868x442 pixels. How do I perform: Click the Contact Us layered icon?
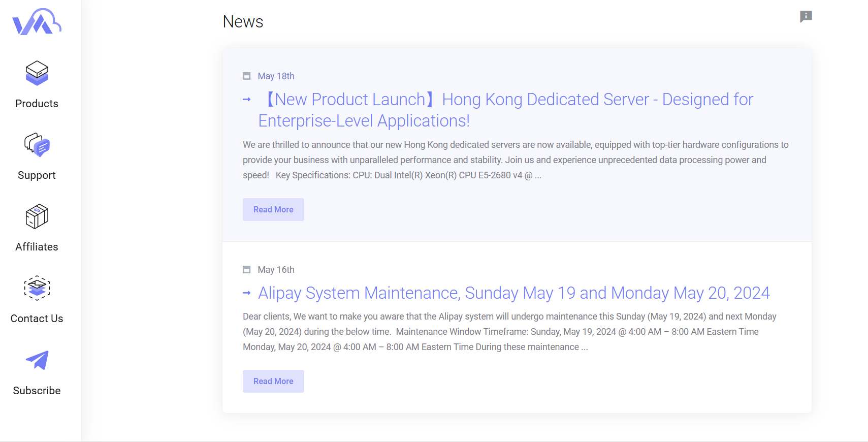click(x=37, y=289)
